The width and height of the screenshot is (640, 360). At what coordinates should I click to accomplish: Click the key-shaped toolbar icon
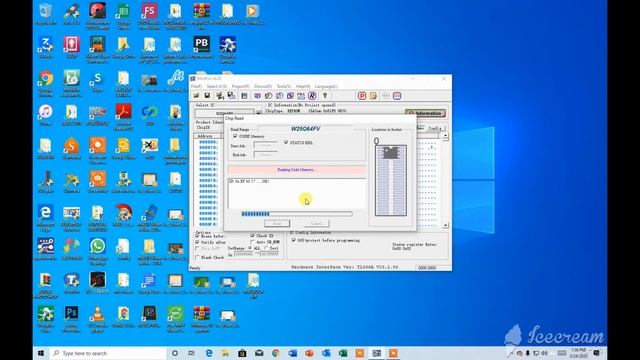click(x=325, y=96)
